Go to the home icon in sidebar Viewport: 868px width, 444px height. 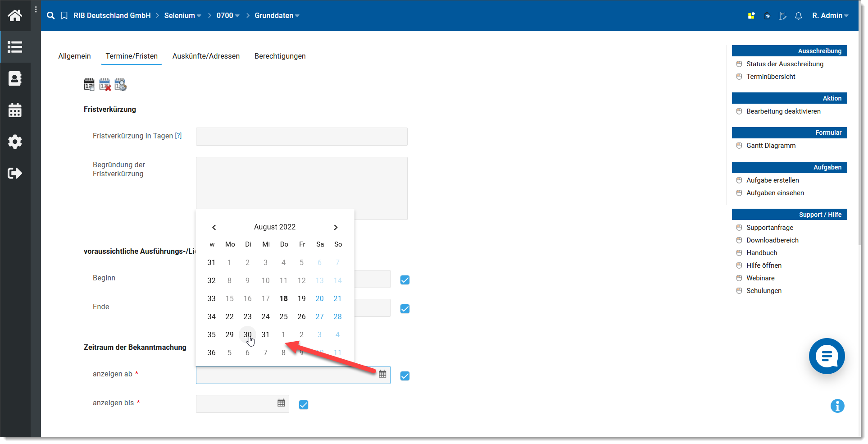[15, 16]
